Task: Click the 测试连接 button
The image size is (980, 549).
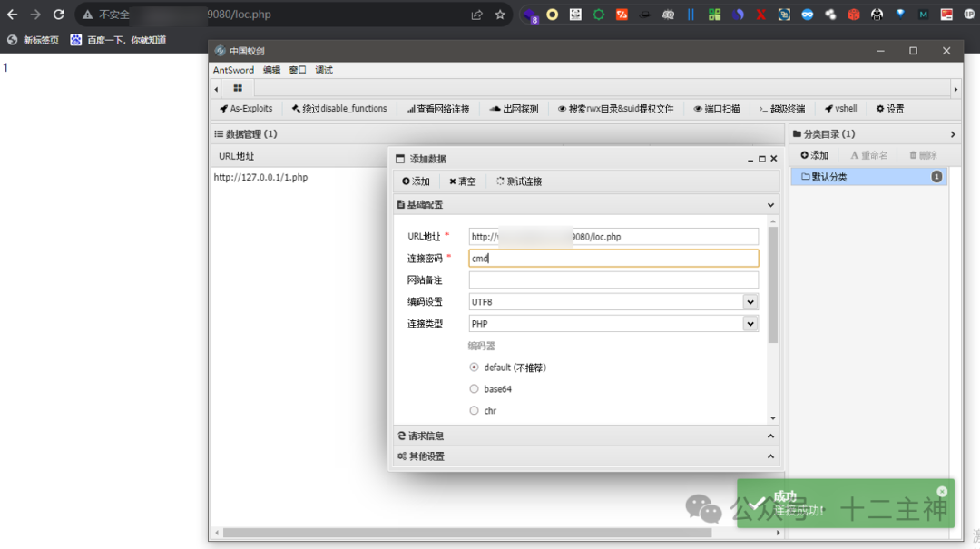Action: [x=517, y=181]
